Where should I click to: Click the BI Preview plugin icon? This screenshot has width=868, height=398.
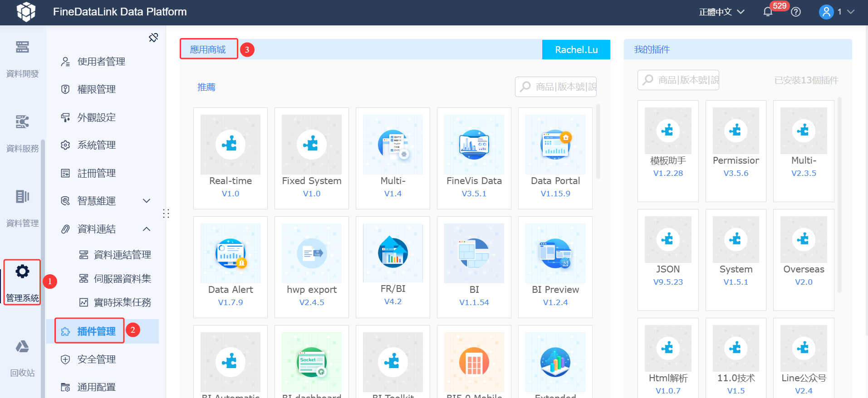(x=555, y=253)
